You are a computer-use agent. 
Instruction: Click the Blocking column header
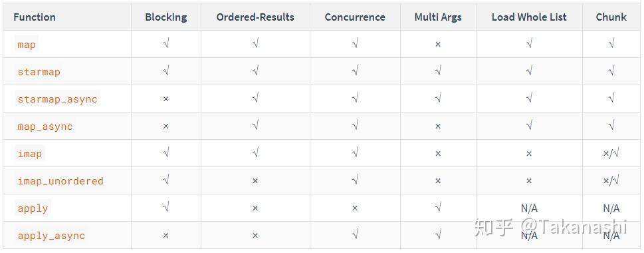(166, 17)
